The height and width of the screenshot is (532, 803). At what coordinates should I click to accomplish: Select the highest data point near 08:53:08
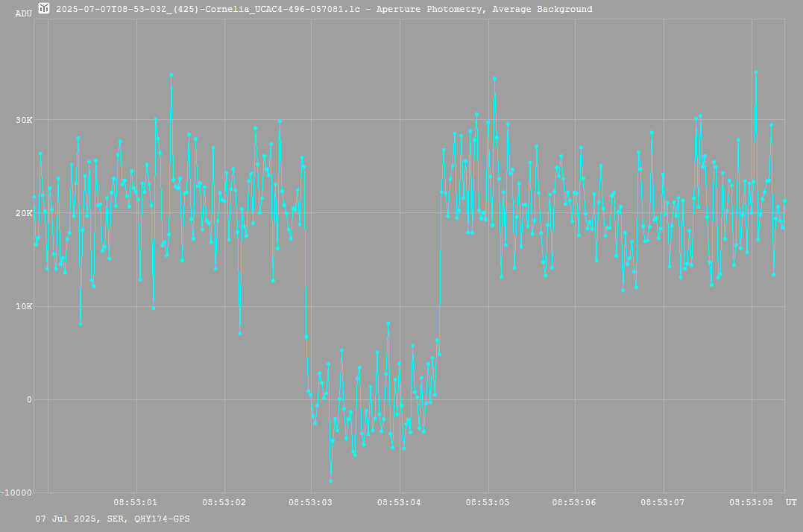click(x=755, y=72)
